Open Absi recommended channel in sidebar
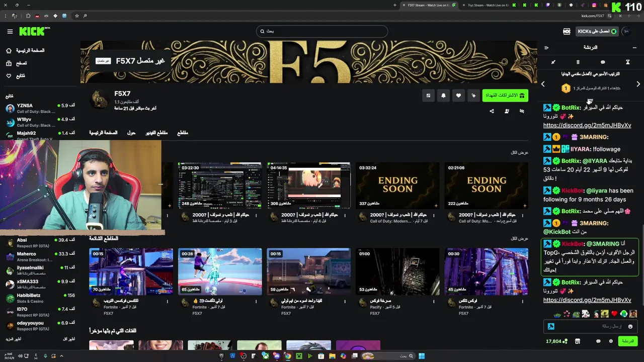644x362 pixels. (x=40, y=243)
